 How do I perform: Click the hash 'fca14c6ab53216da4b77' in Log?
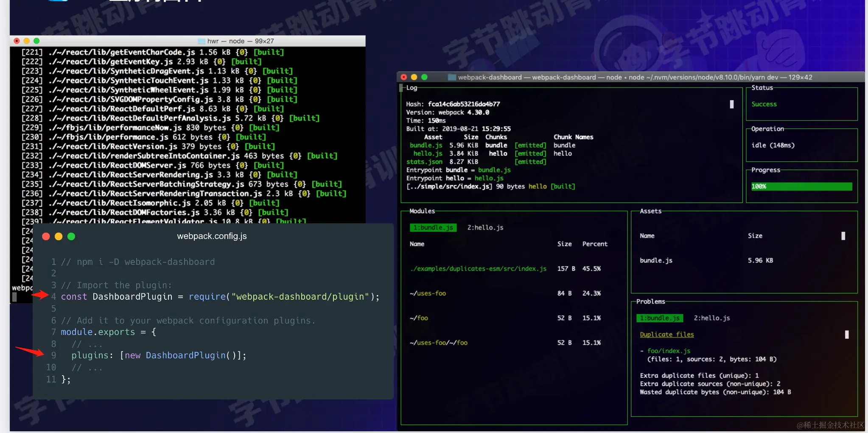pos(464,104)
